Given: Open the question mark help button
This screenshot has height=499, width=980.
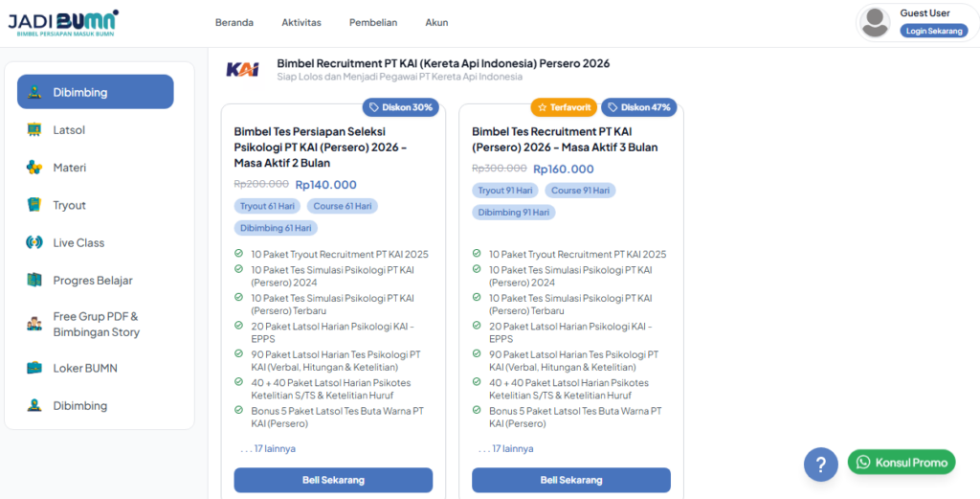Looking at the screenshot, I should tap(820, 465).
